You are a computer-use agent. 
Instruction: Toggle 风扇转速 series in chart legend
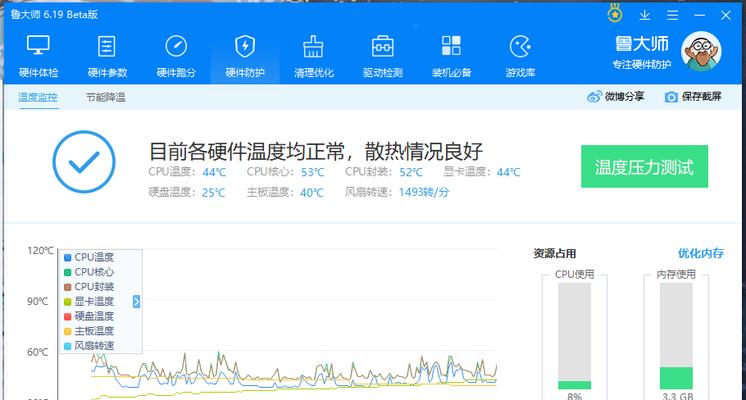[x=89, y=346]
